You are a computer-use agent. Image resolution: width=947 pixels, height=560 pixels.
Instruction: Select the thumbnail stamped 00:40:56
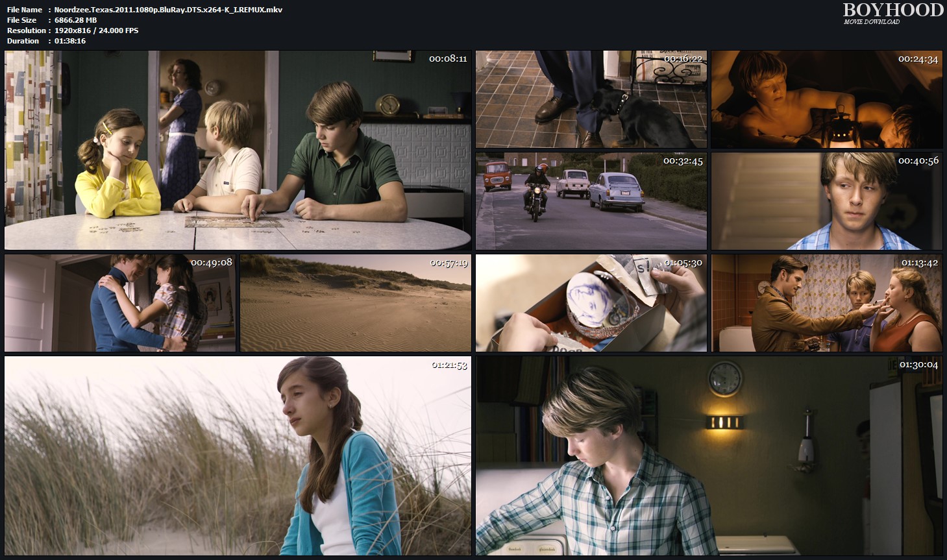click(826, 201)
